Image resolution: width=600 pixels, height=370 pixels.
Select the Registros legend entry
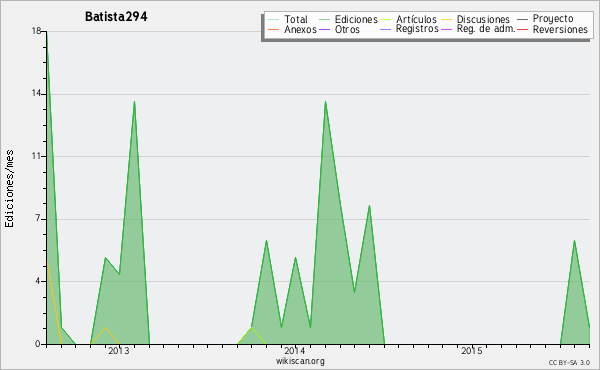pos(417,29)
